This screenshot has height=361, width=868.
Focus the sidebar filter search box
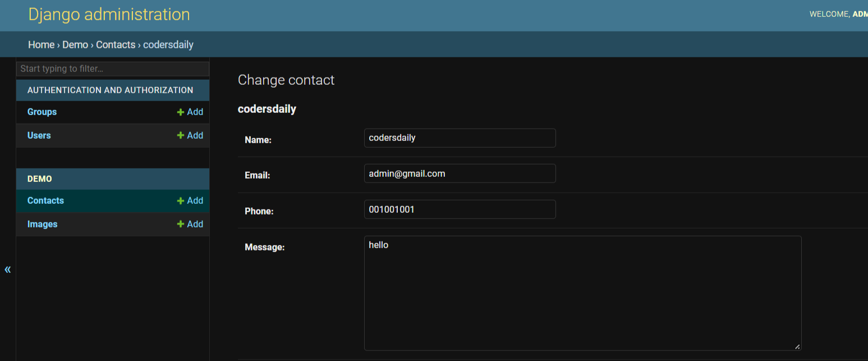pos(112,69)
